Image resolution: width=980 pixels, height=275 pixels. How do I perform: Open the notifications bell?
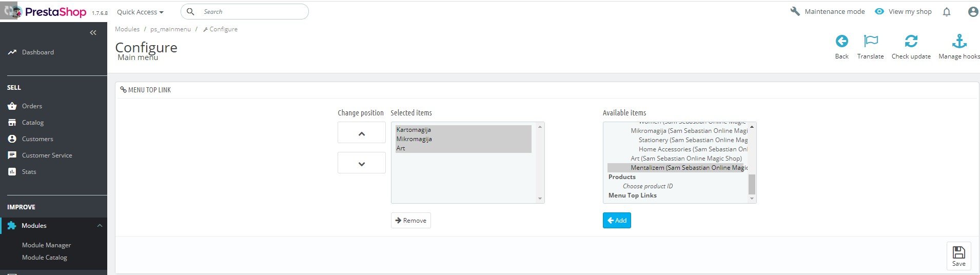pos(947,12)
